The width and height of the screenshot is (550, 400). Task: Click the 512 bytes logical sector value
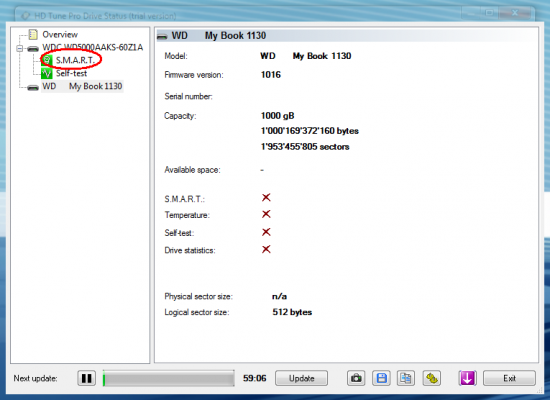point(292,312)
